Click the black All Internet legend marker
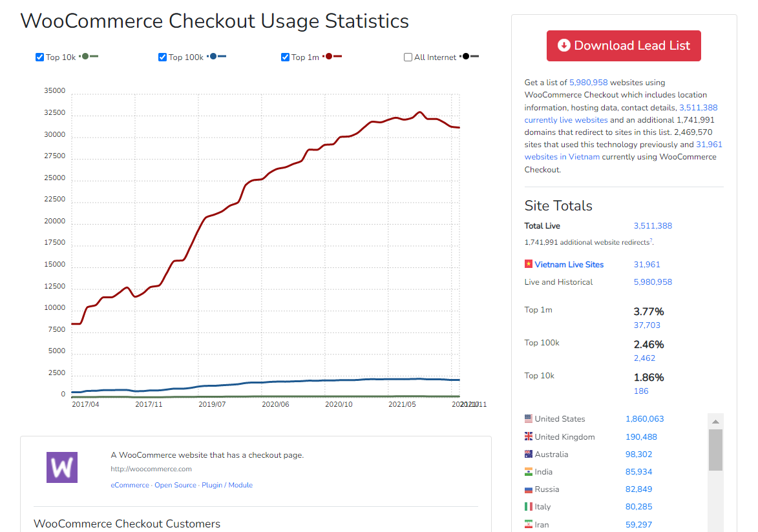This screenshot has width=758, height=532. (x=469, y=57)
